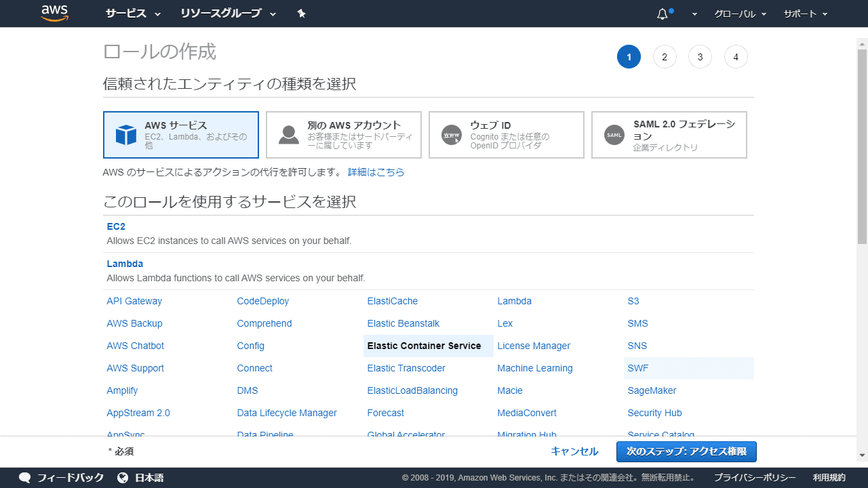Select AWS Chatbot service
The width and height of the screenshot is (868, 488).
[135, 346]
